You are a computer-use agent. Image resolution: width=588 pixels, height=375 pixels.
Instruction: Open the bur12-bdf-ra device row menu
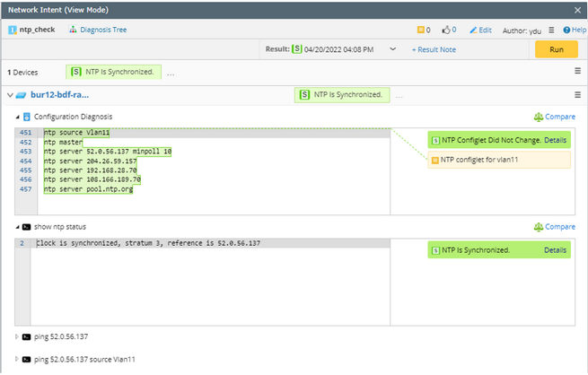[577, 95]
